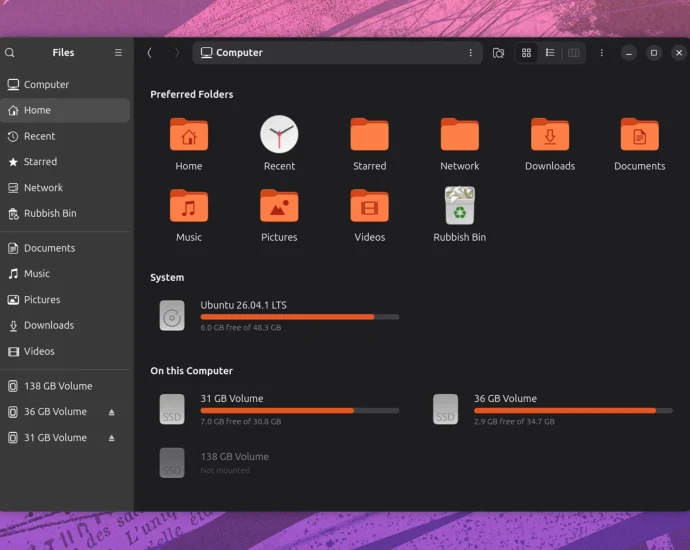This screenshot has width=690, height=550.
Task: Click the '138 GB Volume' title in main view
Action: coord(235,457)
